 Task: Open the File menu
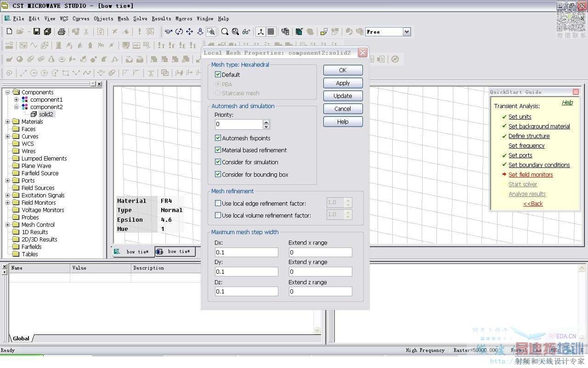pos(18,18)
